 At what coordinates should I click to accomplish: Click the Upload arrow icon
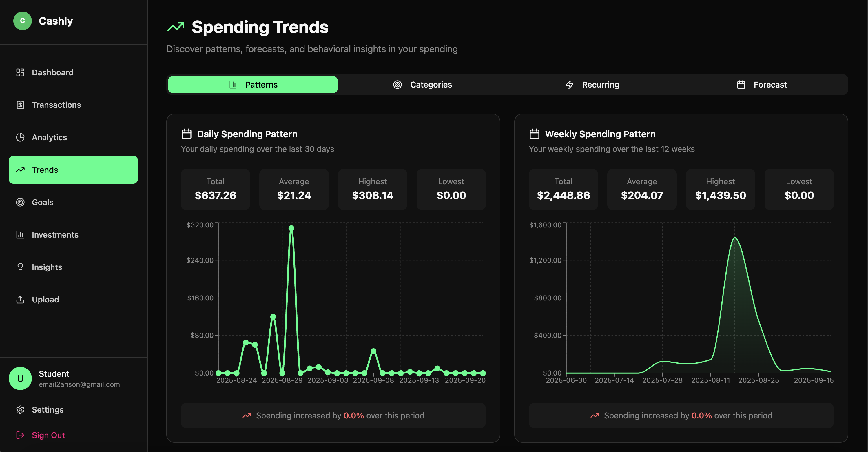[20, 299]
